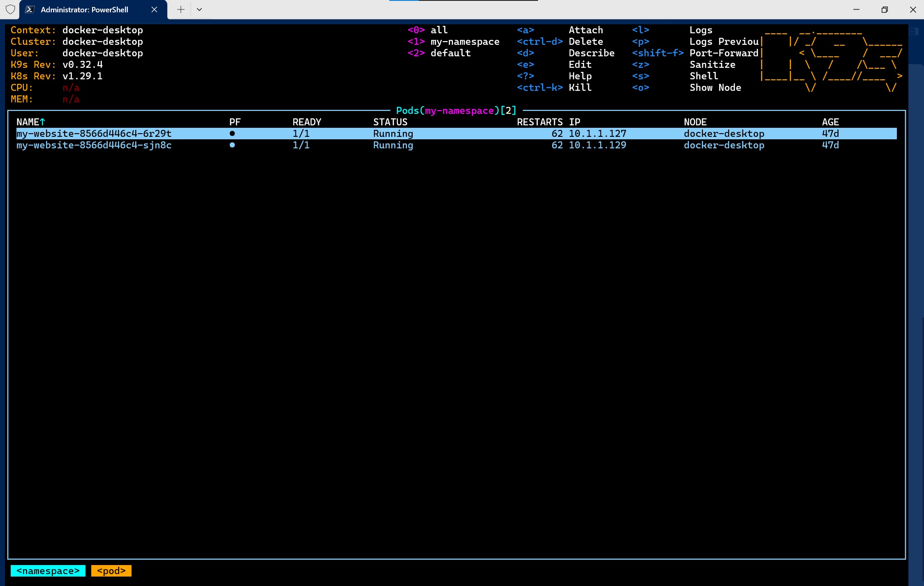The width and height of the screenshot is (924, 586).
Task: Click the RESTARTS column header
Action: tap(539, 122)
